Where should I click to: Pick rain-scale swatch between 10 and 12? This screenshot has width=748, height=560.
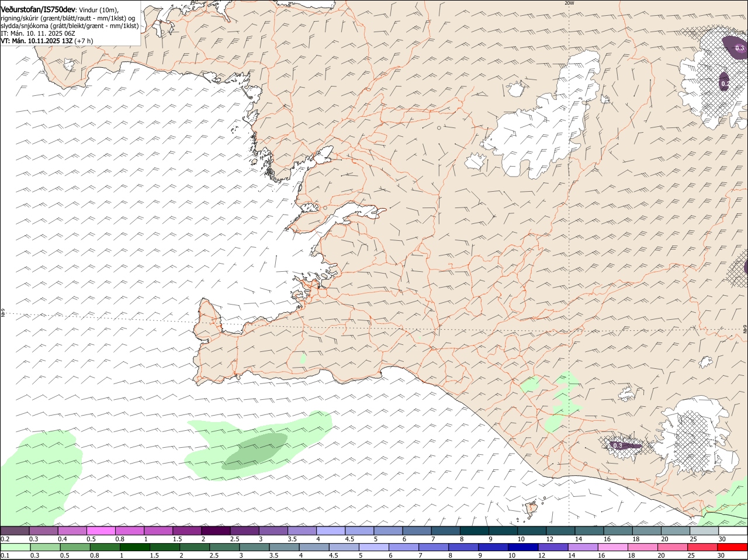click(x=523, y=547)
